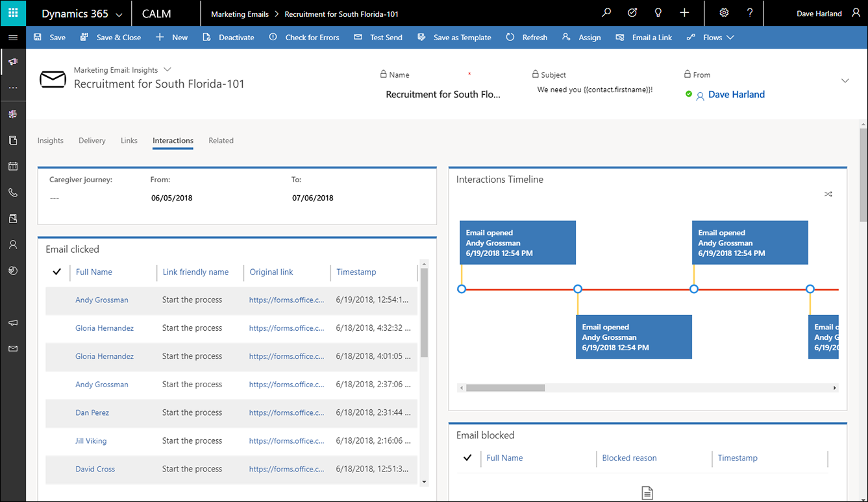868x502 pixels.
Task: Expand the header fields chevron
Action: [845, 80]
